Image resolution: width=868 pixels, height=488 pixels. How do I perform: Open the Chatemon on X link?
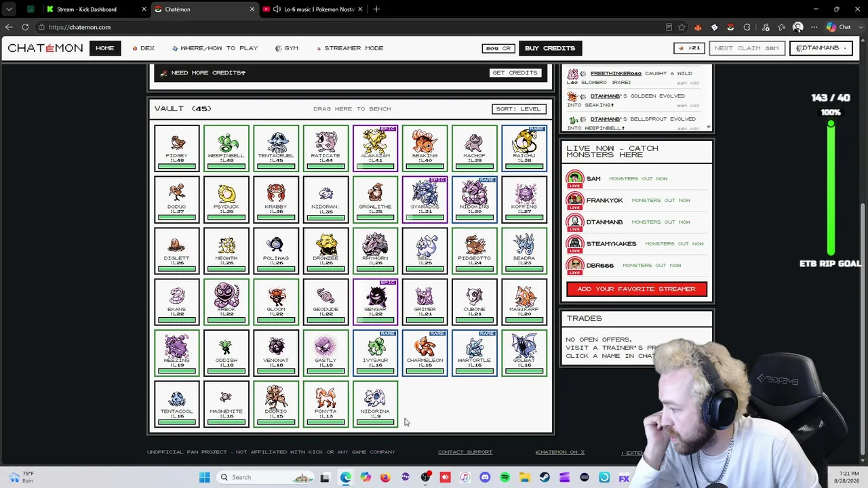pos(559,452)
